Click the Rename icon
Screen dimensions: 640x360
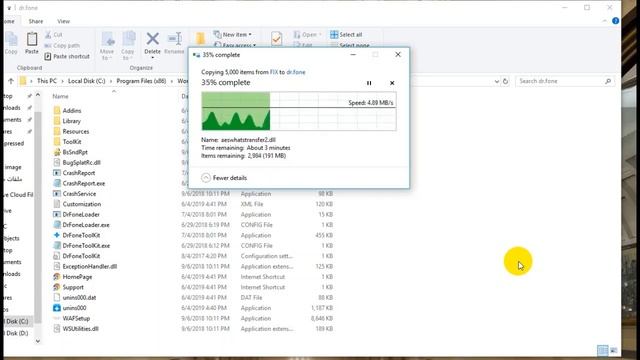(175, 39)
